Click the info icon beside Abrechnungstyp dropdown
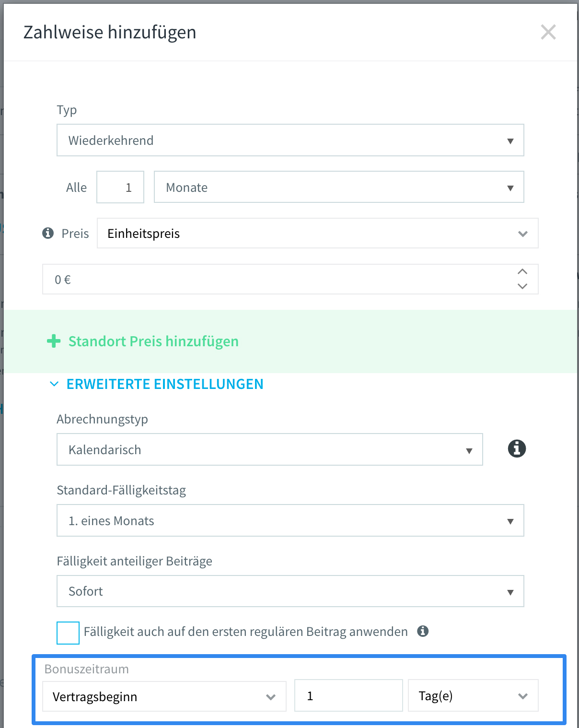 [516, 449]
